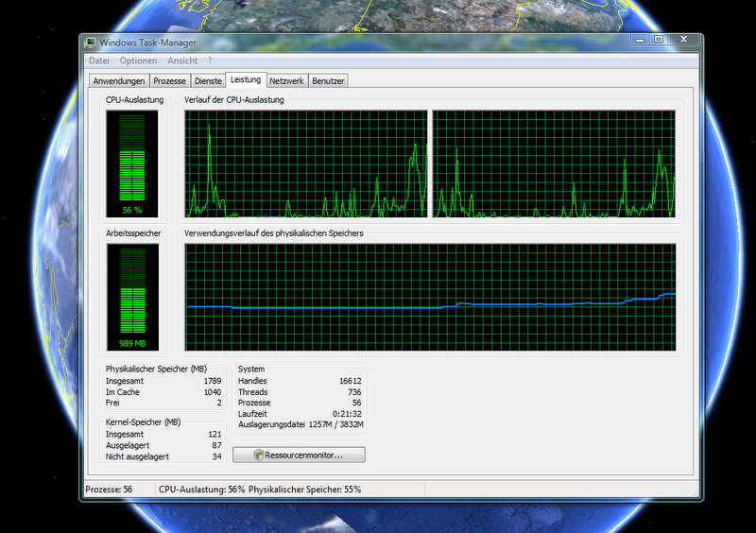Select the Leistung tab
Screen dimensions: 756x533
(246, 79)
